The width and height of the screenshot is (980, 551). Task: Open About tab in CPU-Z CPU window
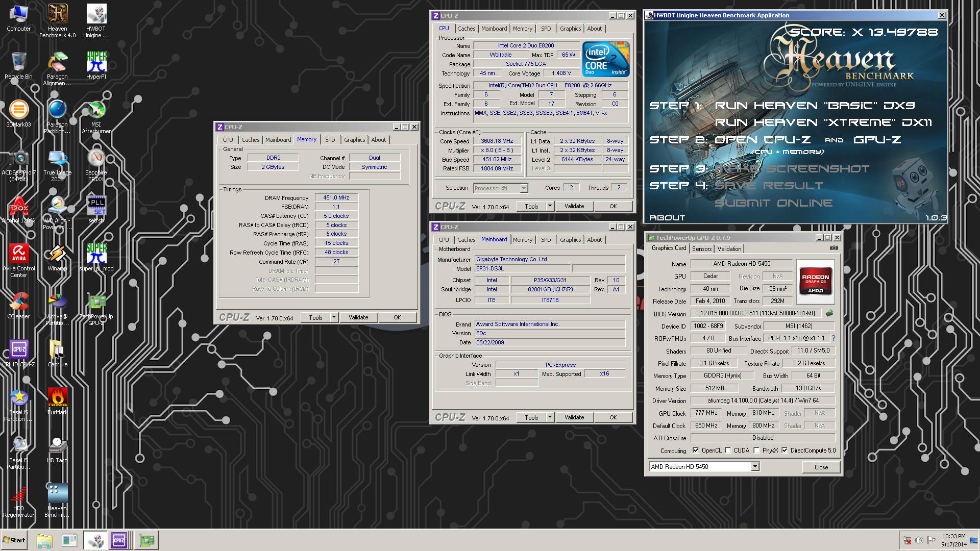[x=594, y=29]
